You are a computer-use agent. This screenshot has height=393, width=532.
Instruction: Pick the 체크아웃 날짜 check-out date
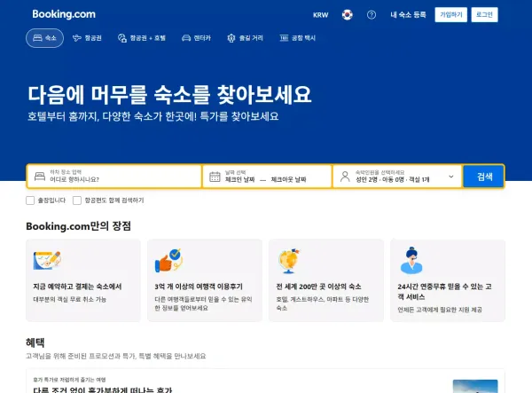pyautogui.click(x=289, y=179)
